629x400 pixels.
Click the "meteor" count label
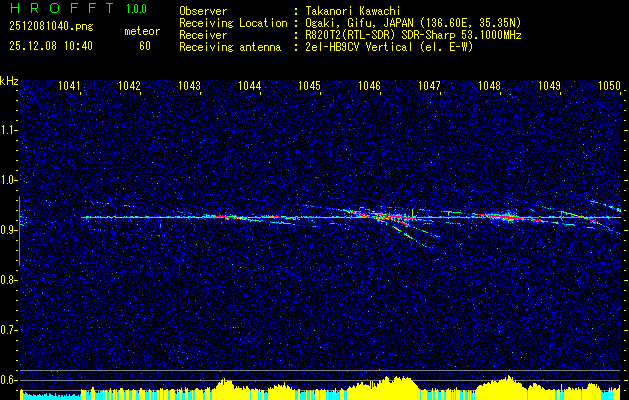pos(142,31)
